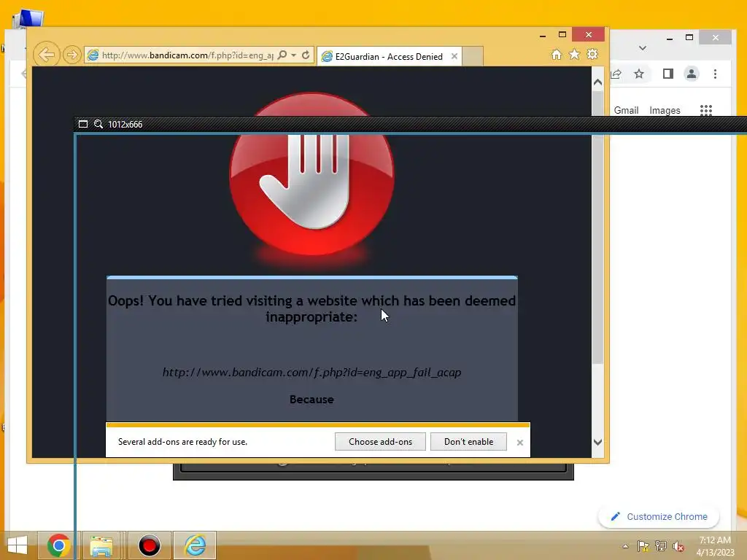Click the taskbar clock showing 7:12 AM
The image size is (747, 560).
[x=715, y=546]
